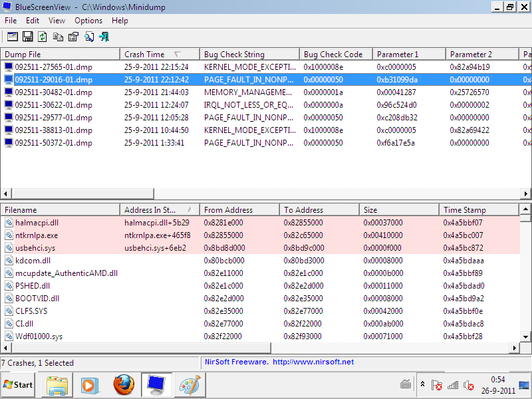The height and width of the screenshot is (399, 532).
Task: Click the kdcom.dll file icon
Action: coord(9,261)
